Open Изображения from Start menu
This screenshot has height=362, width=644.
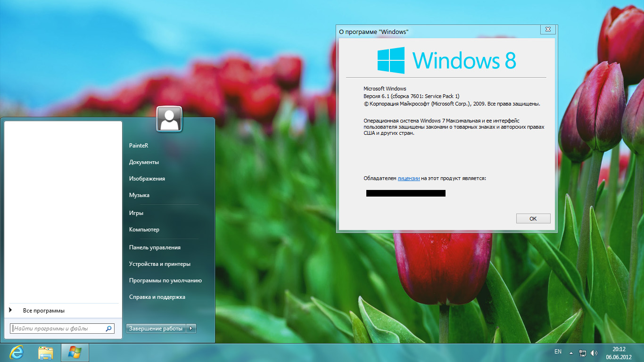(147, 179)
